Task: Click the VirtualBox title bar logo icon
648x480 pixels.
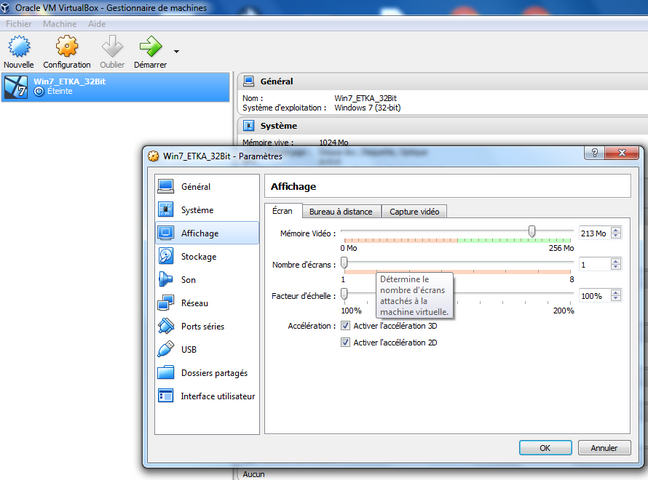Action: pos(5,7)
